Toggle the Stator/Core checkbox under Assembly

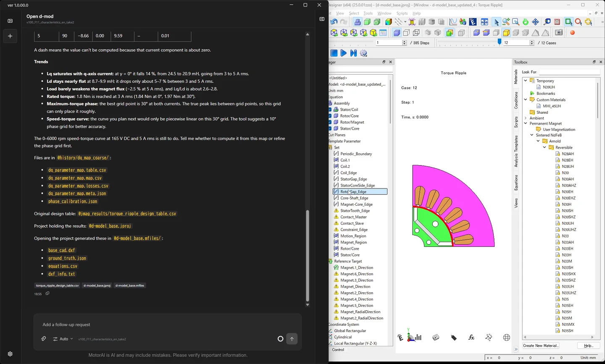[x=330, y=128]
